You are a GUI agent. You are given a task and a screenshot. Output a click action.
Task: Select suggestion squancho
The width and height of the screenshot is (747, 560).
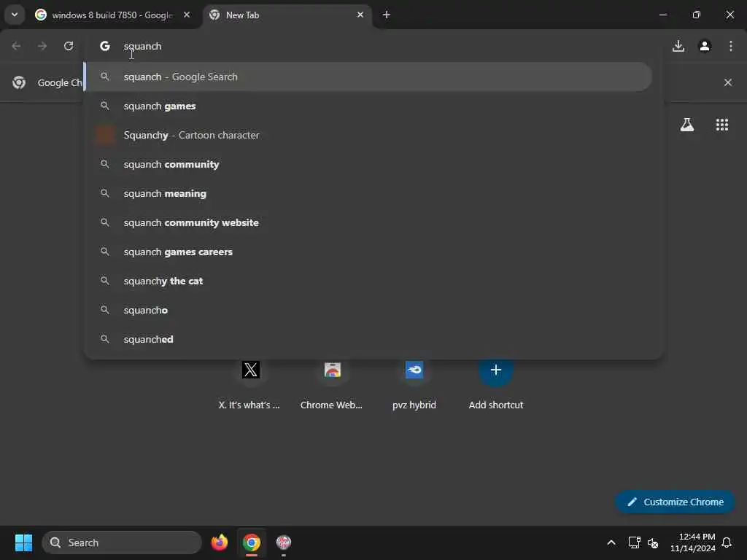(x=368, y=310)
